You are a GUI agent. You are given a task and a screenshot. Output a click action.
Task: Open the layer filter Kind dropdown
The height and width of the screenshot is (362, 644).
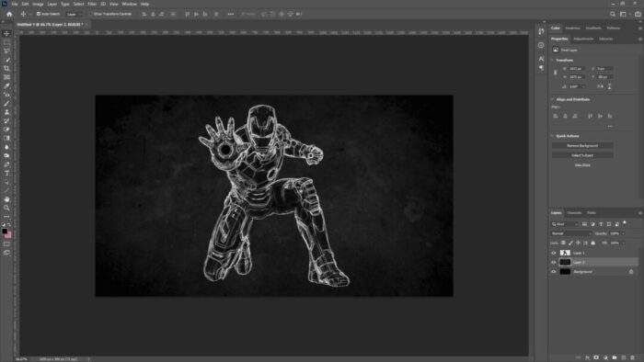pos(564,224)
